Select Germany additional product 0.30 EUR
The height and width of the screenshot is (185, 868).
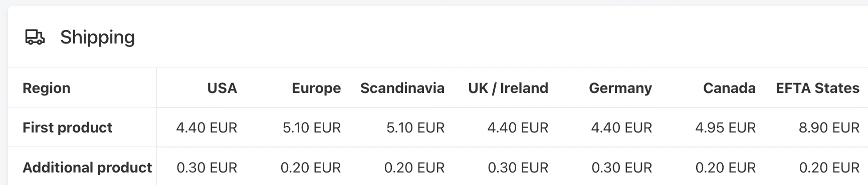[x=622, y=167]
